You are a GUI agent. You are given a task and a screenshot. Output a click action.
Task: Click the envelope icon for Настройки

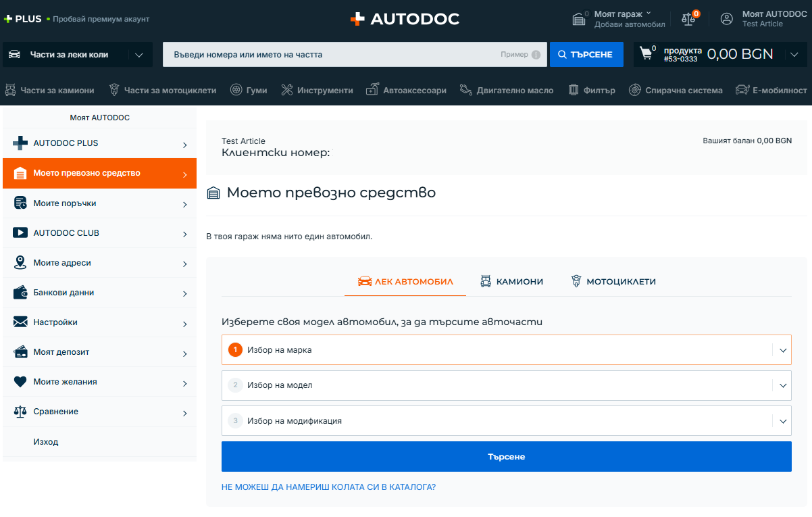coord(20,322)
